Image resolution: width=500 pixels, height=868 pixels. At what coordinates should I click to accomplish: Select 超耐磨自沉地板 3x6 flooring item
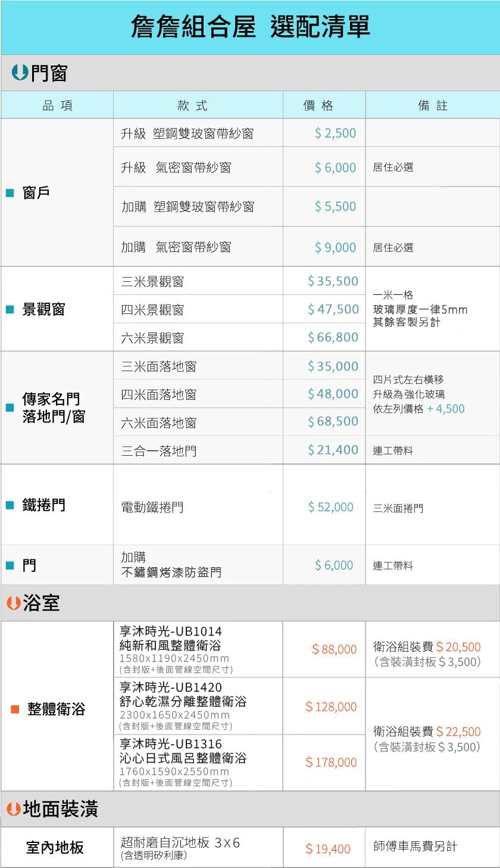pyautogui.click(x=180, y=843)
